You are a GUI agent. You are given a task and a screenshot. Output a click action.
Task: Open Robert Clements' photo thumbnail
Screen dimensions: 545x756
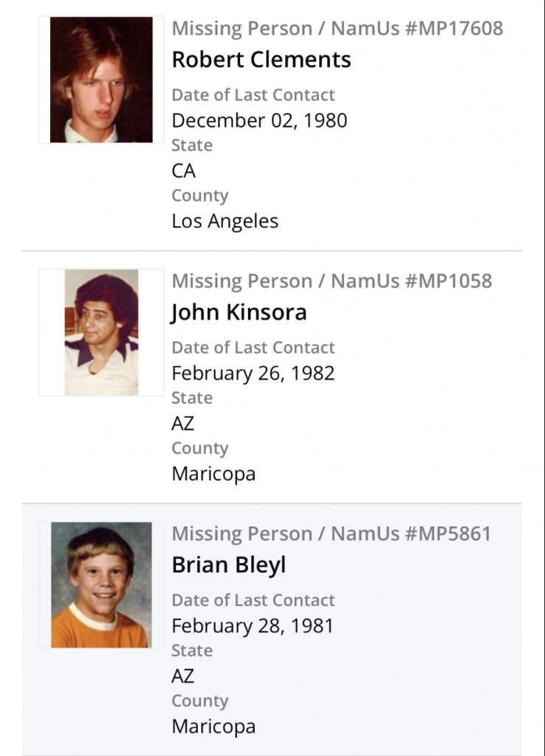coord(101,80)
